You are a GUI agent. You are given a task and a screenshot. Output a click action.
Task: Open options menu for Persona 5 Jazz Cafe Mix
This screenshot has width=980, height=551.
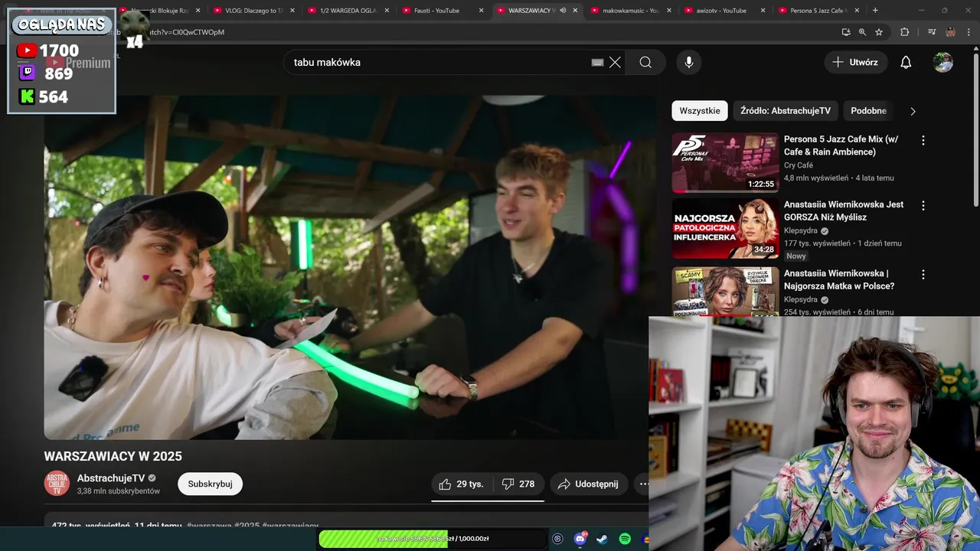click(x=923, y=140)
